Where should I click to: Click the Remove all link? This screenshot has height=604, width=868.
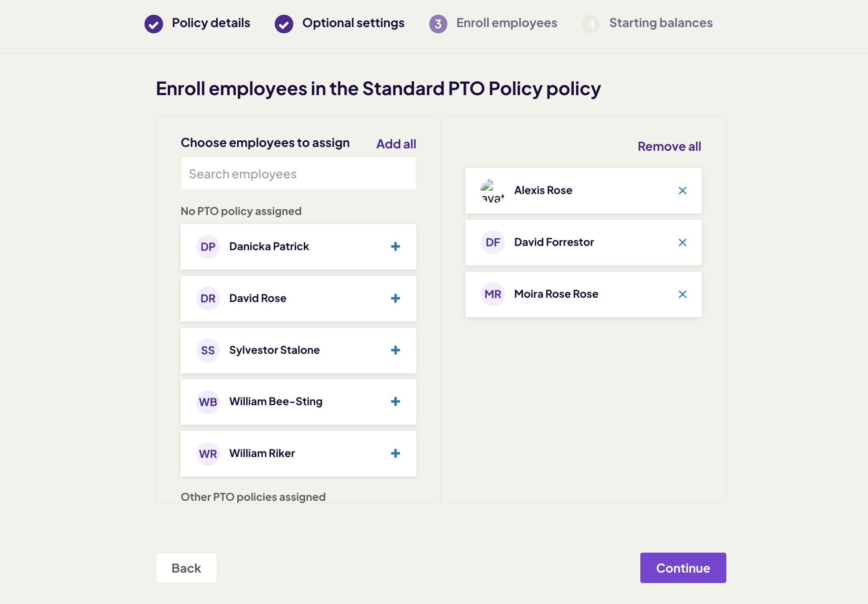(669, 146)
